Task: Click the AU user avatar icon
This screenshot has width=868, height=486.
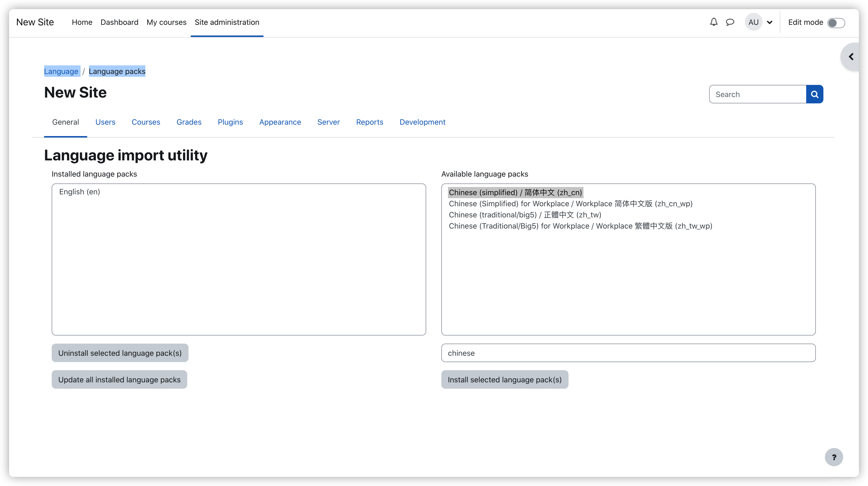Action: [753, 22]
